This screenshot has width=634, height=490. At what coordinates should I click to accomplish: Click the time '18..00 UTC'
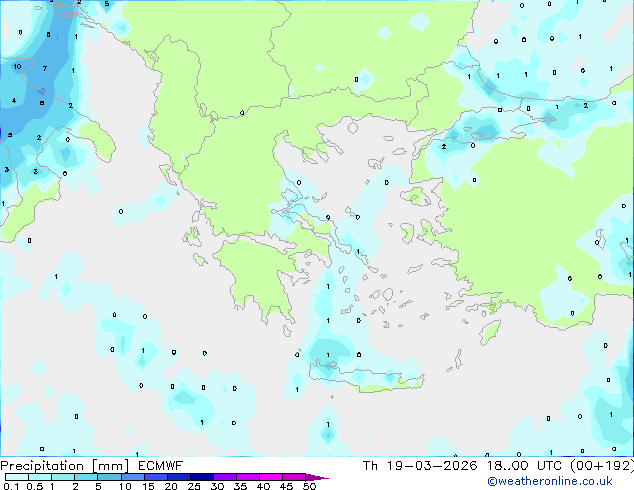click(524, 466)
